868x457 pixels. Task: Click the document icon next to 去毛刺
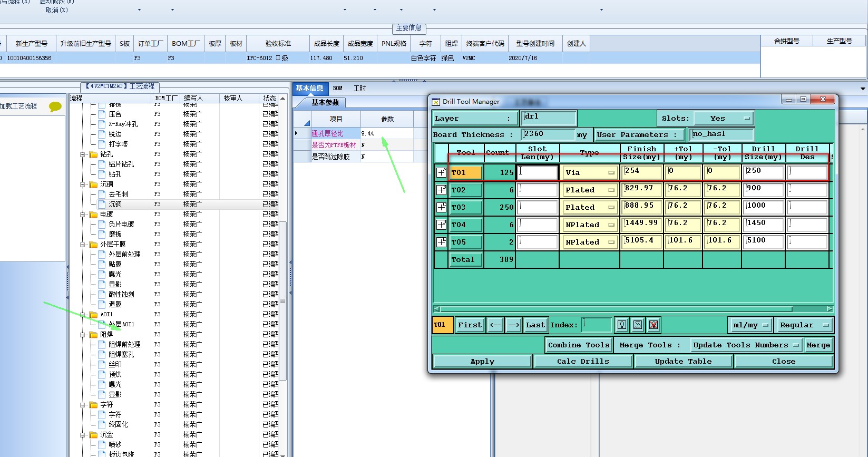[x=102, y=194]
